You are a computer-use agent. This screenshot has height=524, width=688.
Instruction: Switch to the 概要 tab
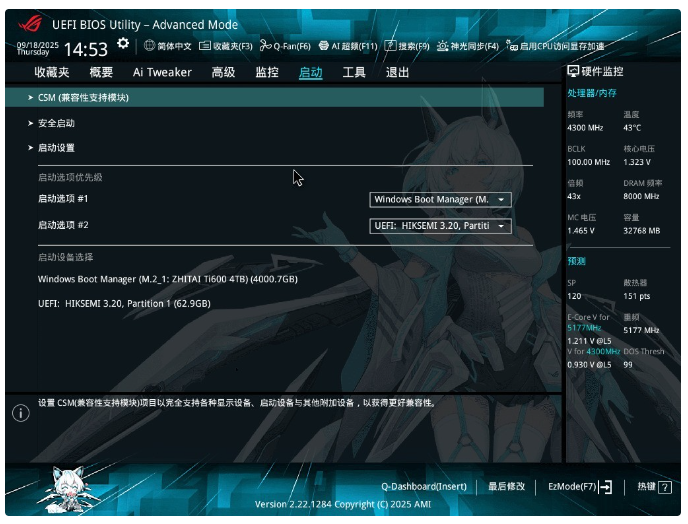point(101,72)
